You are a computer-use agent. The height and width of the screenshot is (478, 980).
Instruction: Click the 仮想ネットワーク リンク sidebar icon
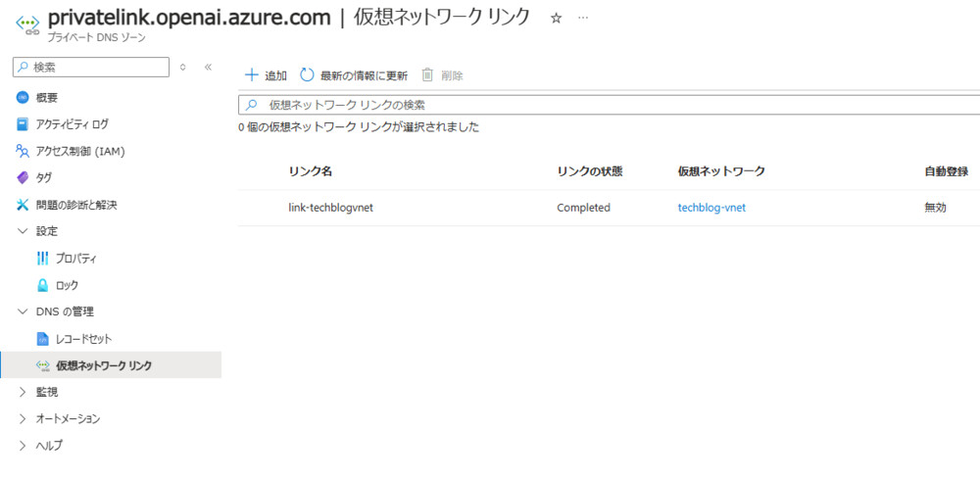(x=42, y=365)
